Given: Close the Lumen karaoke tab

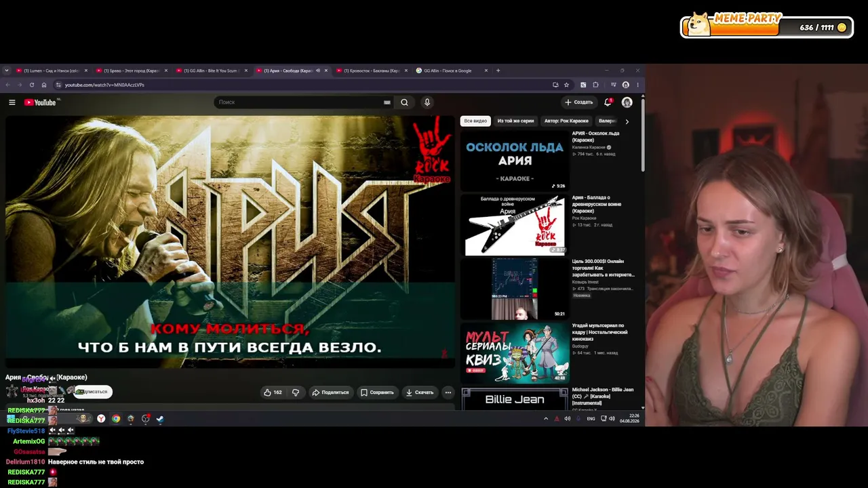Looking at the screenshot, I should 85,70.
